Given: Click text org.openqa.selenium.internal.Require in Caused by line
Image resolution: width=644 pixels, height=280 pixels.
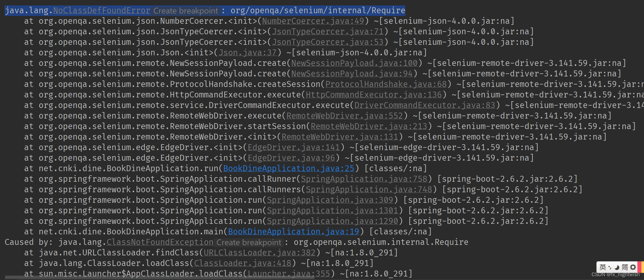Looking at the screenshot, I should [381, 242].
